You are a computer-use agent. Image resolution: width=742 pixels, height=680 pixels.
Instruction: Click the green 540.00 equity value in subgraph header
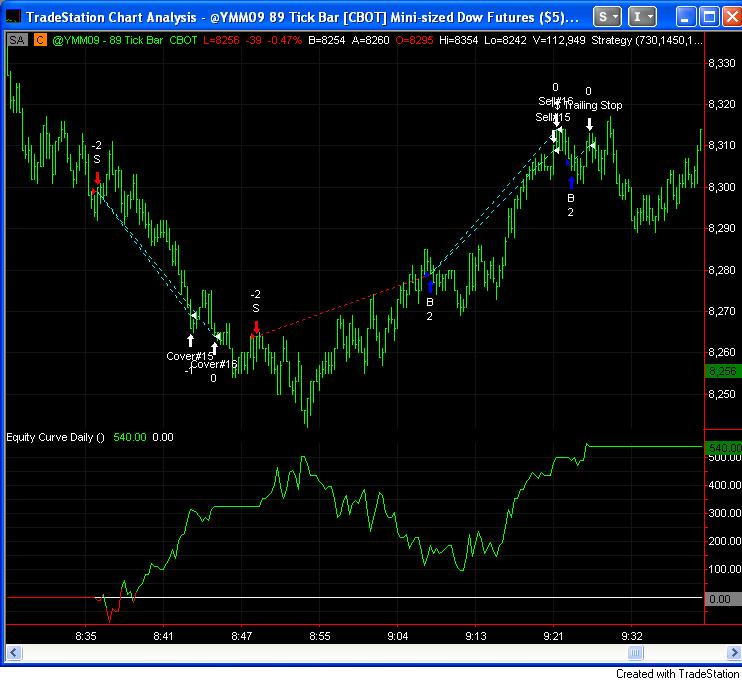pyautogui.click(x=130, y=437)
